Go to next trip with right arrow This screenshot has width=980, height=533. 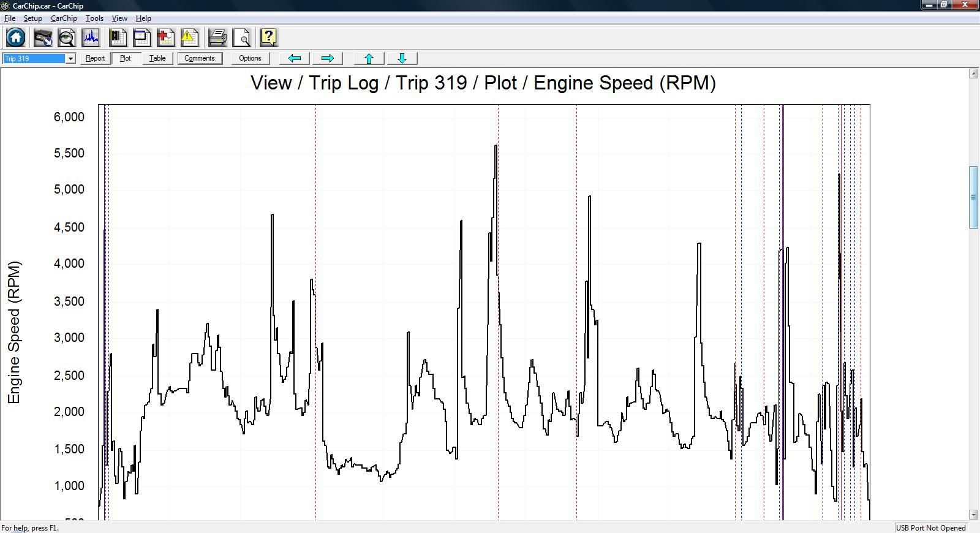point(328,58)
